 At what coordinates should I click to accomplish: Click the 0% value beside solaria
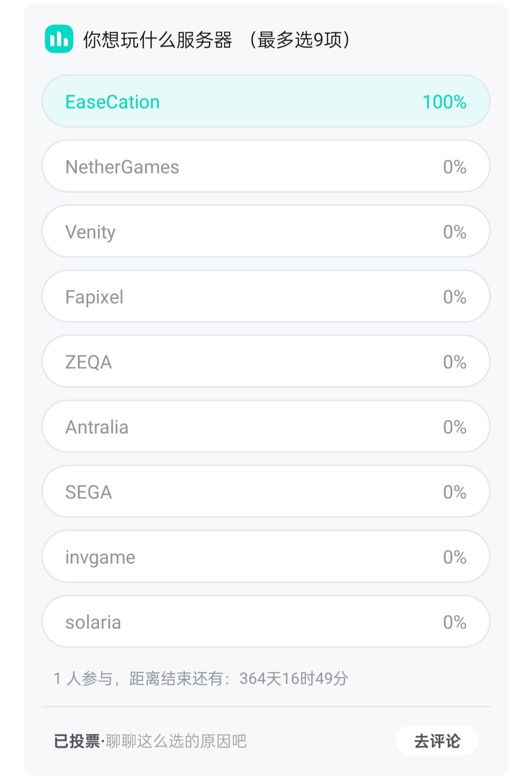(x=455, y=622)
